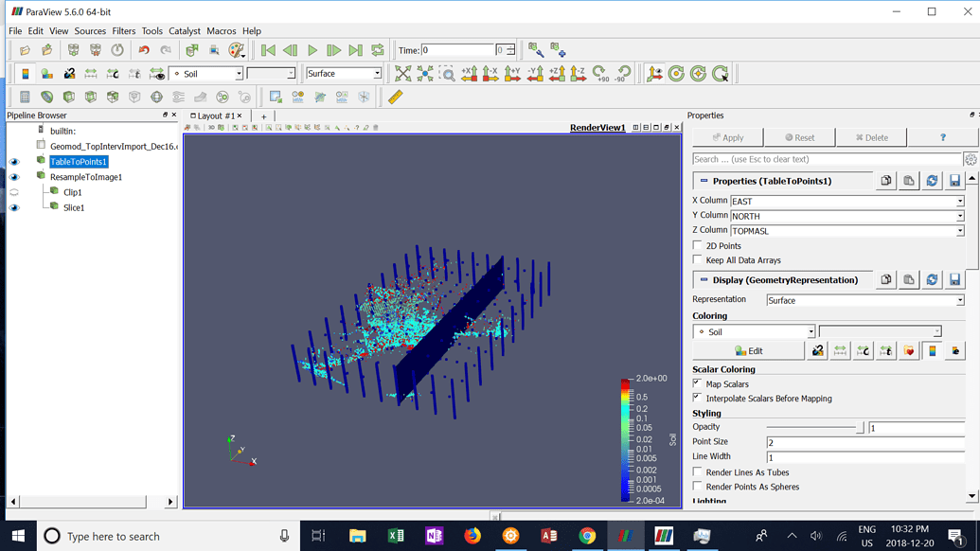Uncheck Interpolate Scalars Before Mapping

click(698, 398)
